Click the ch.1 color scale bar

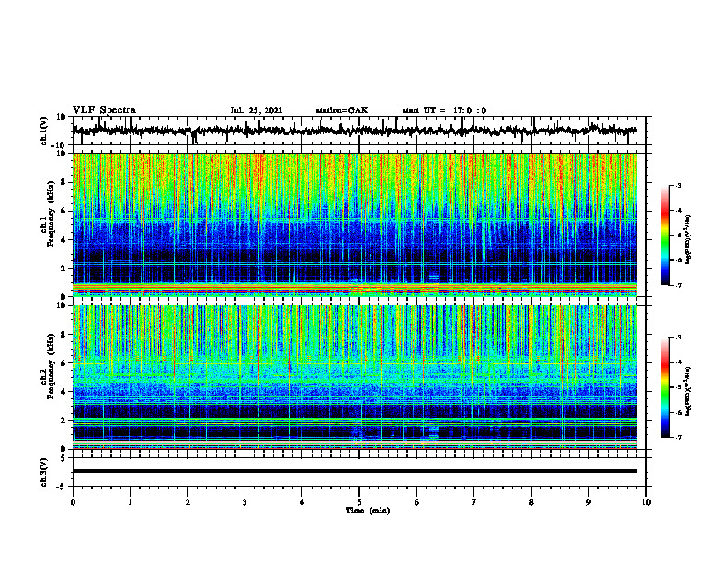(665, 236)
